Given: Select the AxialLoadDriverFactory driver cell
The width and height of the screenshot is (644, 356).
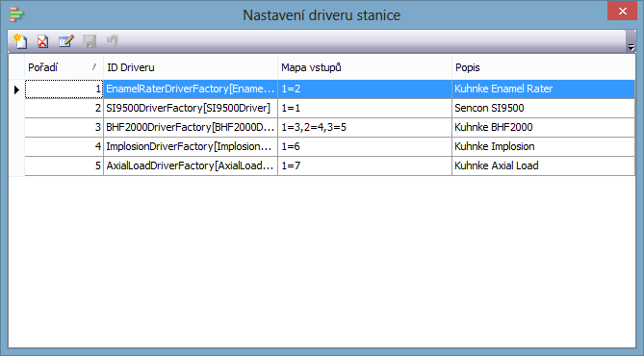Looking at the screenshot, I should point(191,166).
